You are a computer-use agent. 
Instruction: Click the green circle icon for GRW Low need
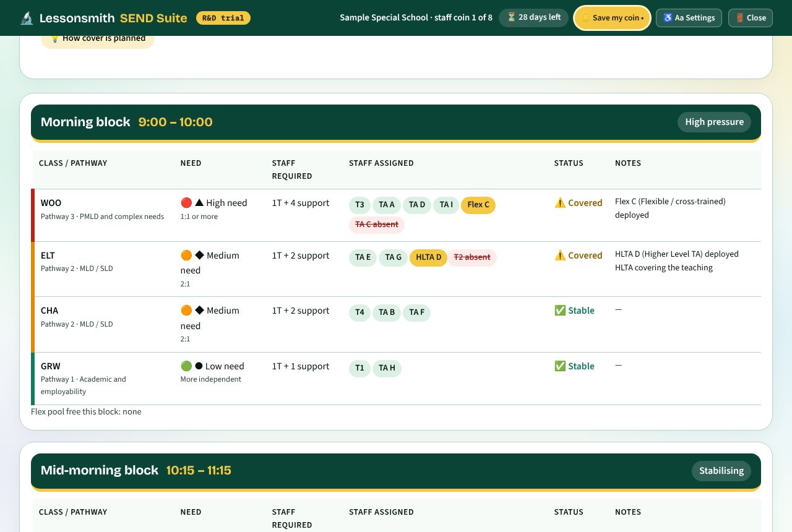pos(186,366)
